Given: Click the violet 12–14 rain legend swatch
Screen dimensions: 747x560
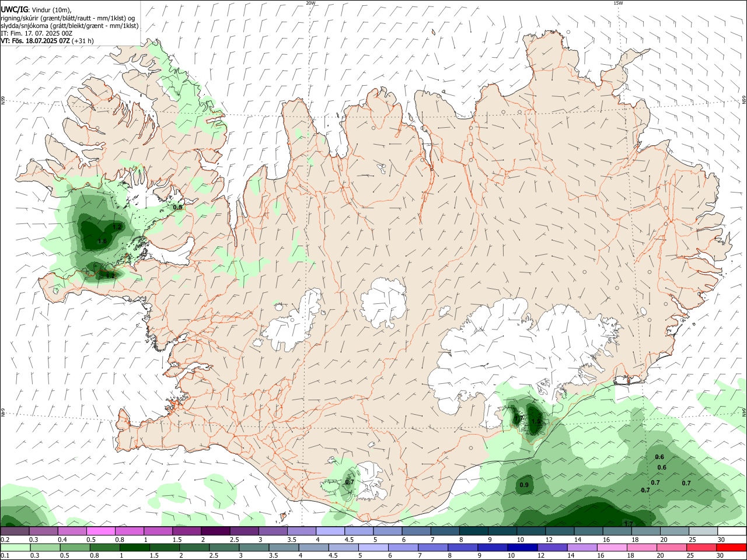Looking at the screenshot, I should pyautogui.click(x=552, y=548).
